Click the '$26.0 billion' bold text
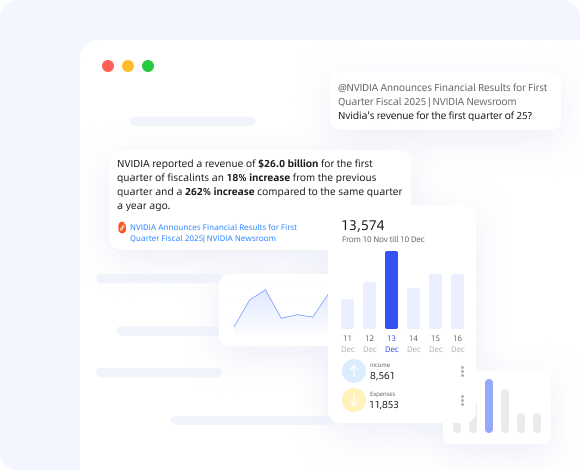The height and width of the screenshot is (470, 580). (288, 163)
